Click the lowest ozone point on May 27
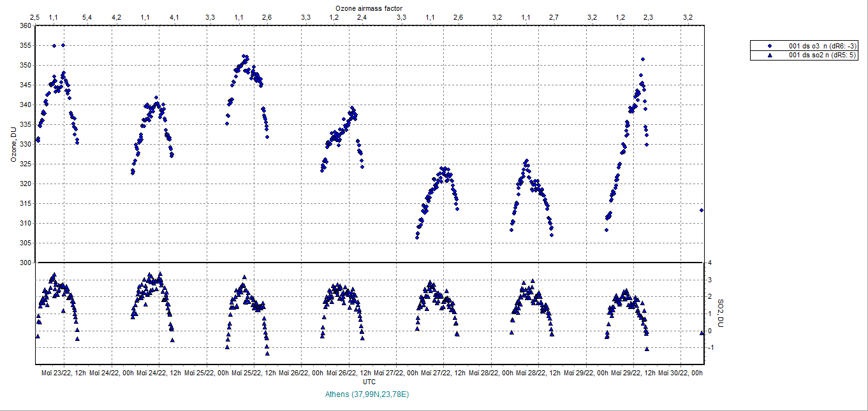The width and height of the screenshot is (868, 411). coord(417,237)
